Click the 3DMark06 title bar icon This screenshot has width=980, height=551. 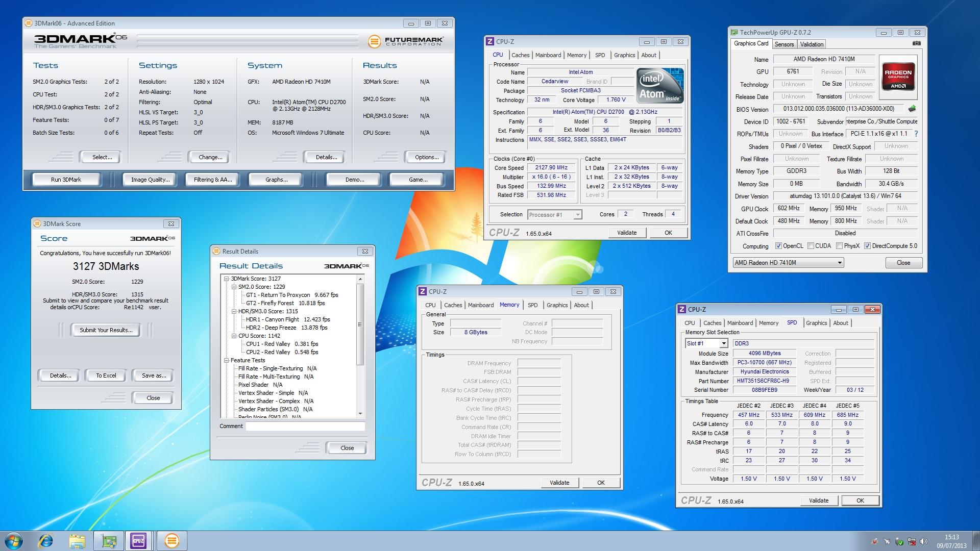(x=29, y=23)
